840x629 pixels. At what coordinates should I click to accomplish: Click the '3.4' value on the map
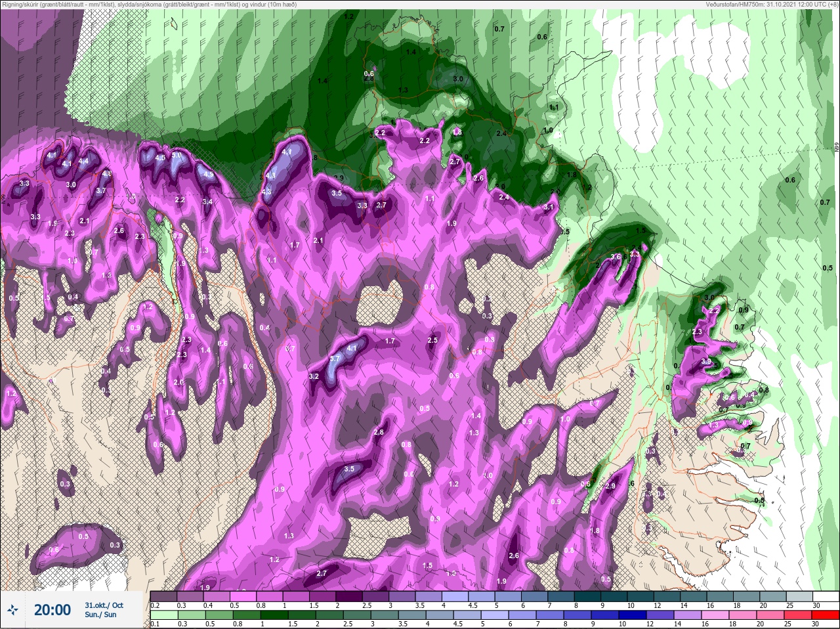pos(207,202)
